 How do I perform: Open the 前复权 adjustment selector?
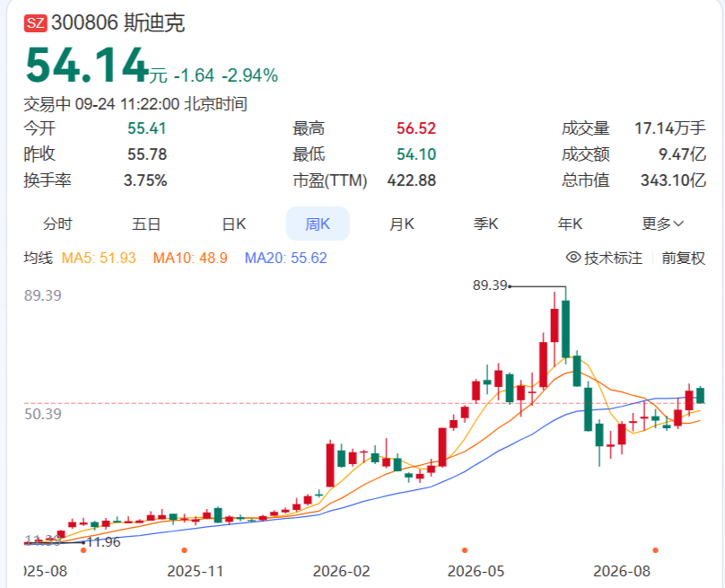coord(684,258)
